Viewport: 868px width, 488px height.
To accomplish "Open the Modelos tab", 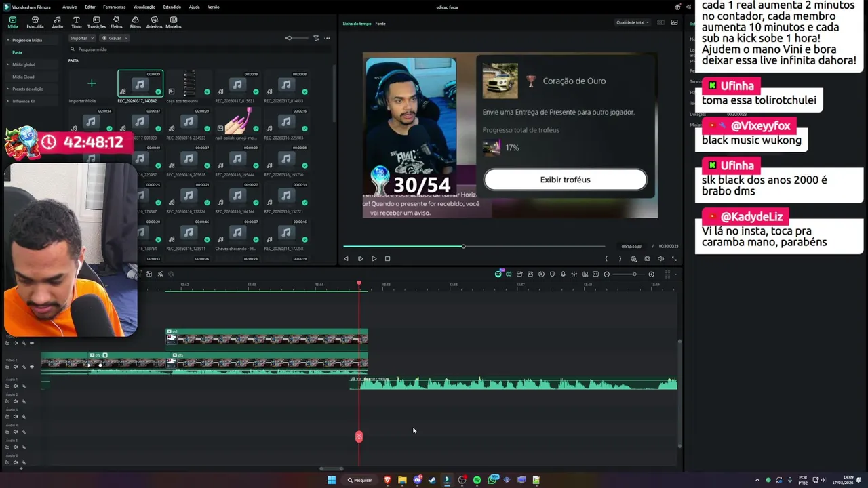I will pos(174,22).
